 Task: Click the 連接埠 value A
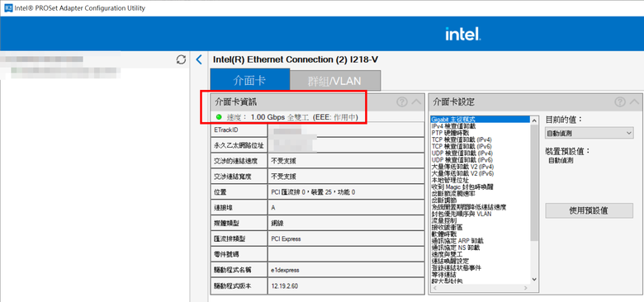[x=273, y=208]
